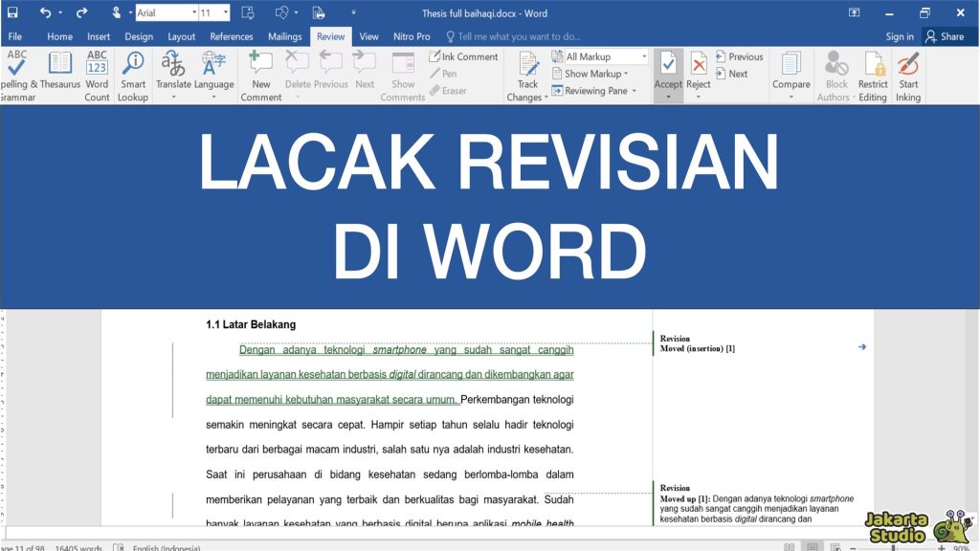Open the Undo history dropdown arrow

(x=60, y=12)
